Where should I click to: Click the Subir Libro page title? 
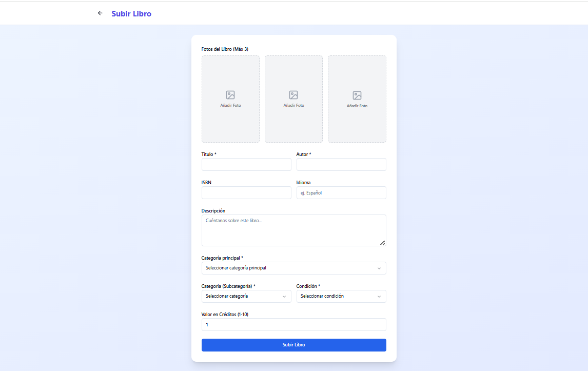[x=131, y=14]
